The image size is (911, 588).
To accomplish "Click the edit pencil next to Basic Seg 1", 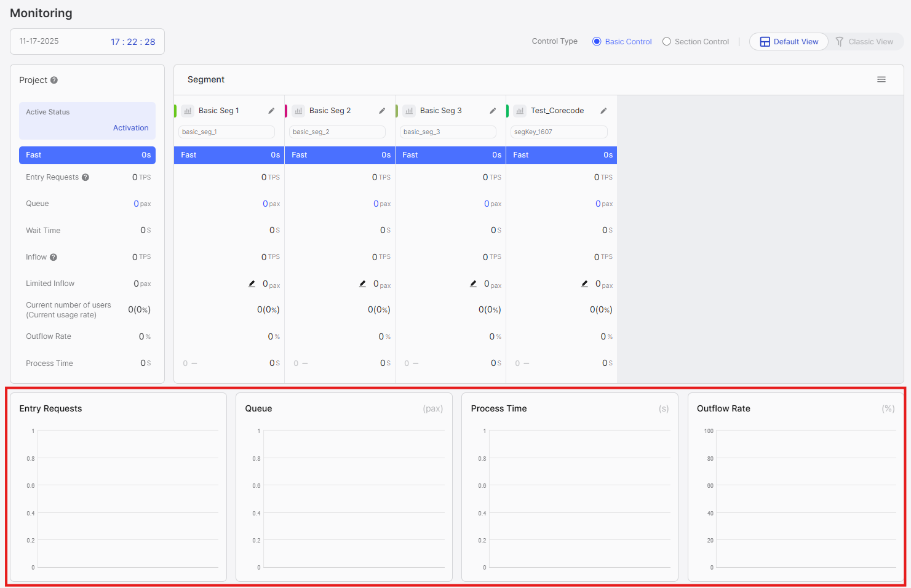I will click(x=271, y=111).
